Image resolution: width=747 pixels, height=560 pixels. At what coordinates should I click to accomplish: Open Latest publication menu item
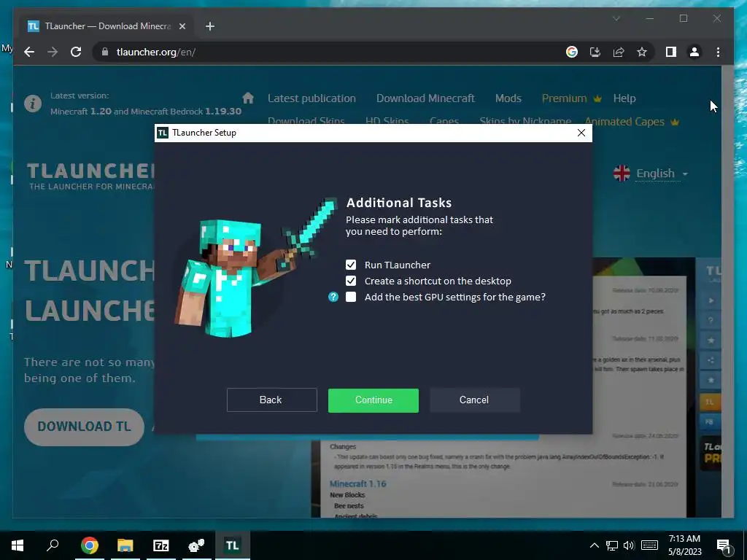tap(311, 98)
